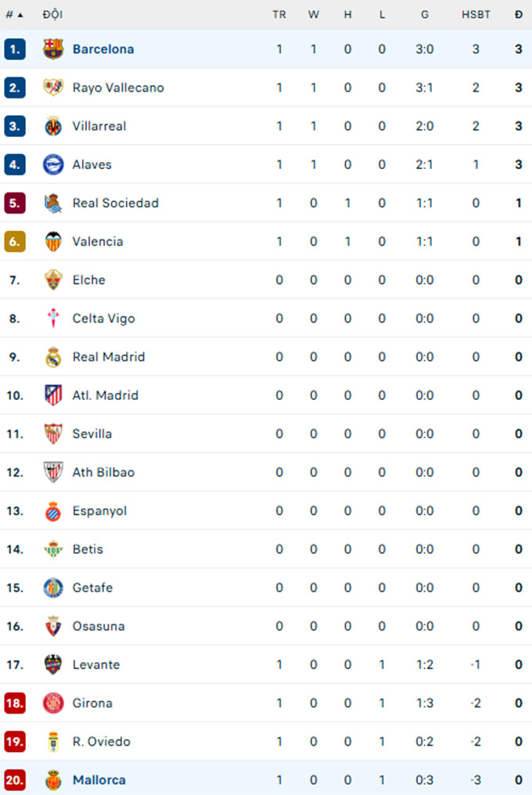Click the Ath Bilbao team name
The width and height of the screenshot is (532, 795).
point(103,473)
